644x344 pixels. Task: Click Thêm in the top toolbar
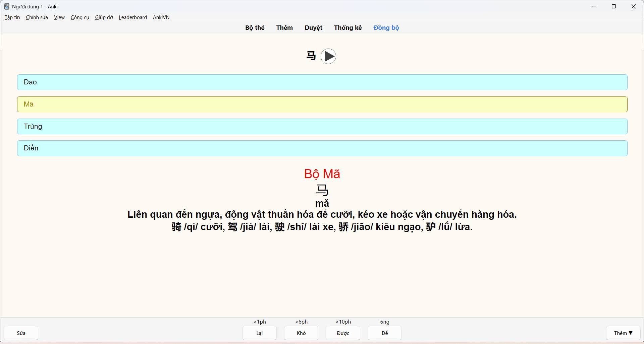click(284, 28)
